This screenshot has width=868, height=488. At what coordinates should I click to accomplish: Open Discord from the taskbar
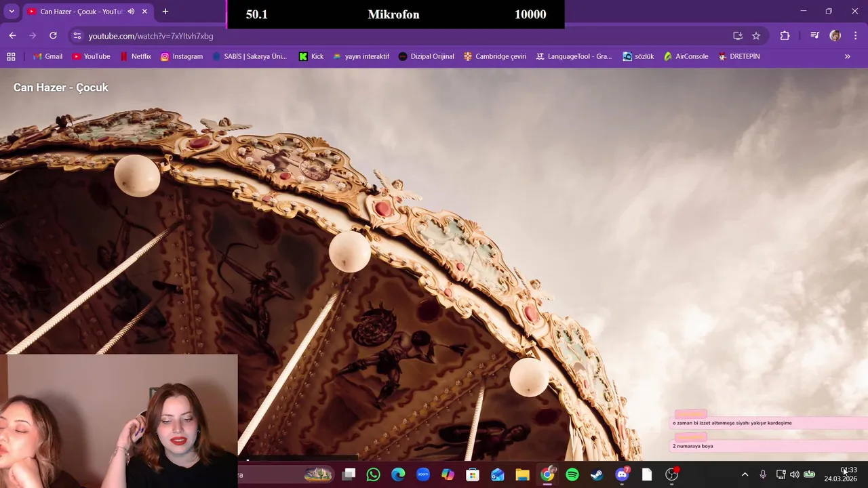(x=622, y=474)
